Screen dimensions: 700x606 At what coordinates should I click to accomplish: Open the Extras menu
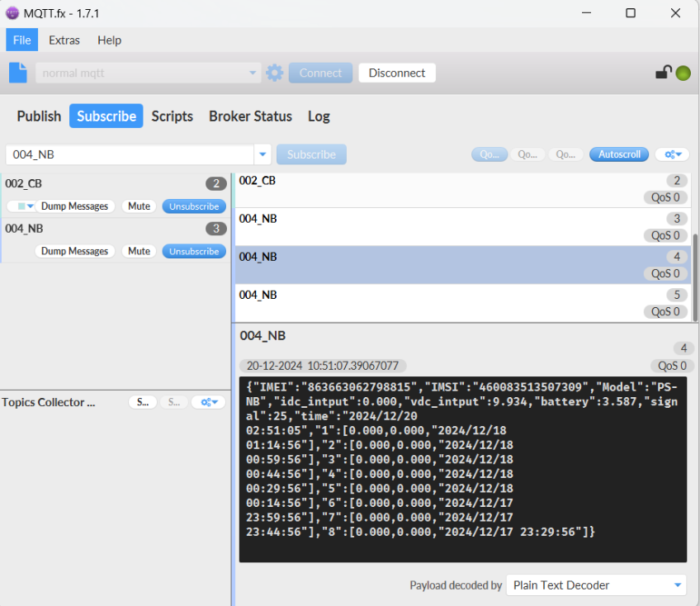pos(64,40)
